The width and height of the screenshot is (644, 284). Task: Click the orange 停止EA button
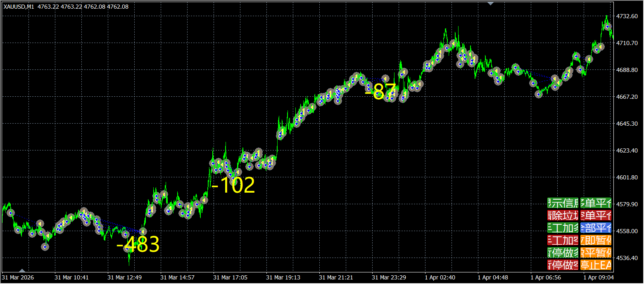click(596, 265)
